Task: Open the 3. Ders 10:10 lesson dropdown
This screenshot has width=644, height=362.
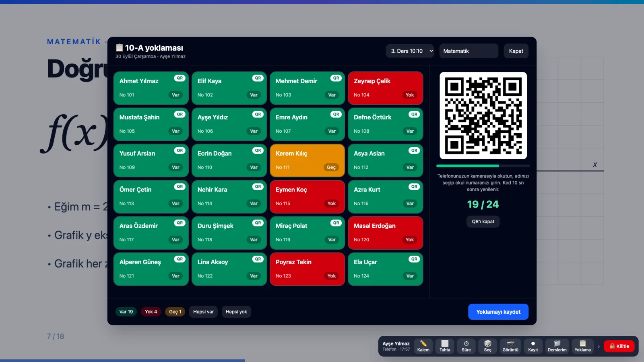Action: click(410, 51)
